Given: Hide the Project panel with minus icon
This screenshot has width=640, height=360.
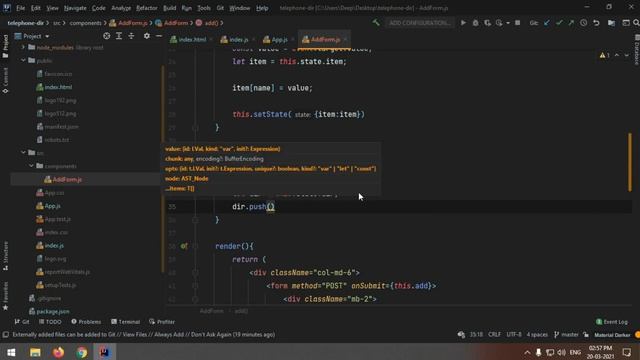Looking at the screenshot, I should (159, 36).
